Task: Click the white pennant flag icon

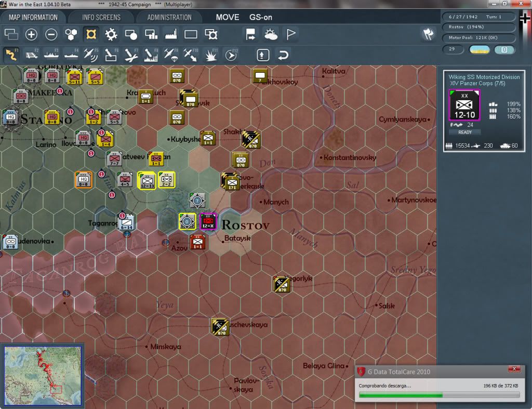Action: click(x=291, y=34)
